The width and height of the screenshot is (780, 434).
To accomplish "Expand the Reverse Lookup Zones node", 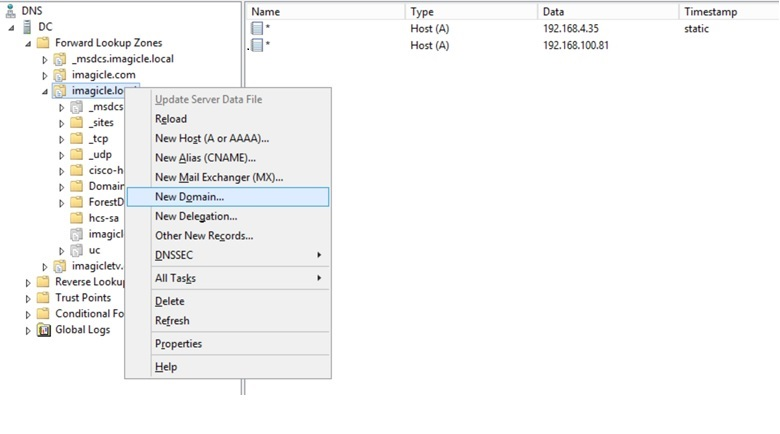I will [28, 283].
